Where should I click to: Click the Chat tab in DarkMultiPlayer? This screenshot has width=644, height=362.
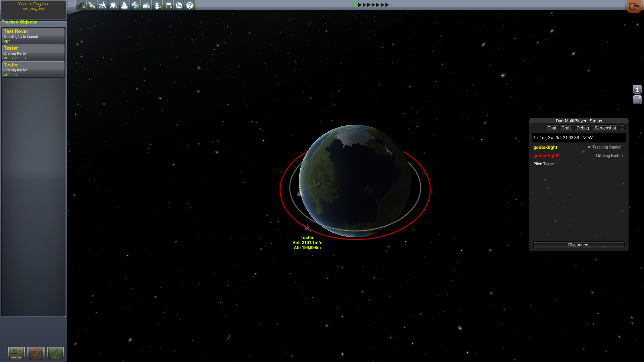(551, 128)
